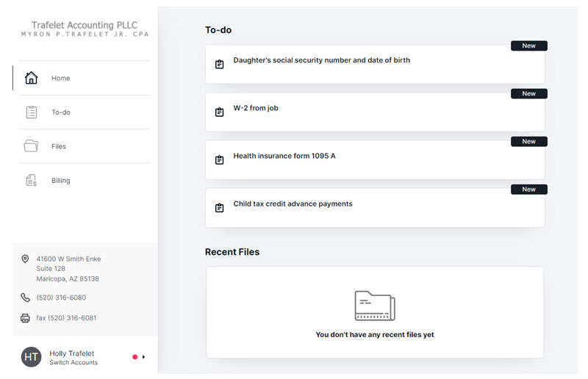Click the Files folder icon in sidebar

(x=31, y=146)
